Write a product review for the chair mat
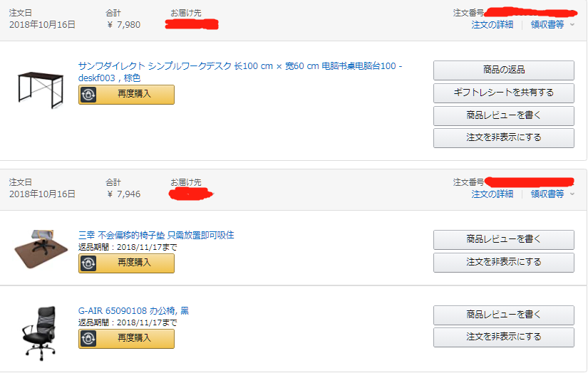 [504, 240]
